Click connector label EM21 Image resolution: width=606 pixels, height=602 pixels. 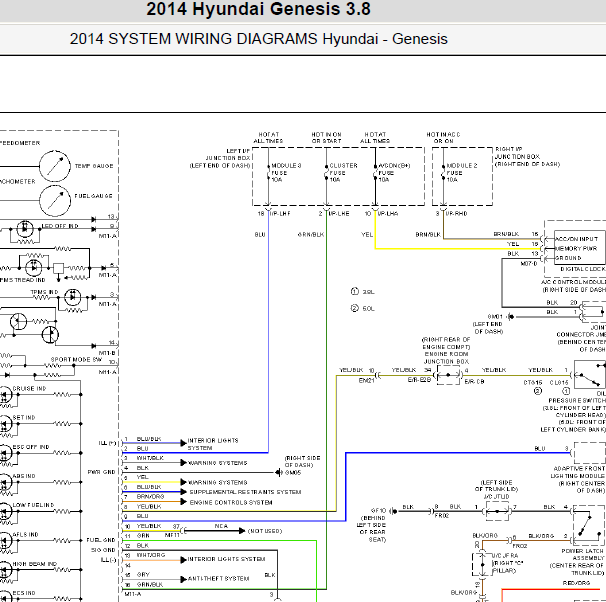tap(366, 381)
